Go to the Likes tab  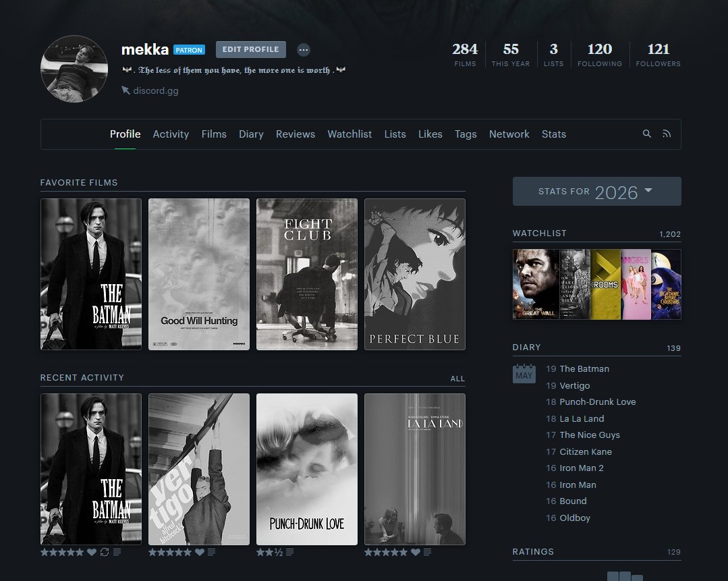pos(430,134)
